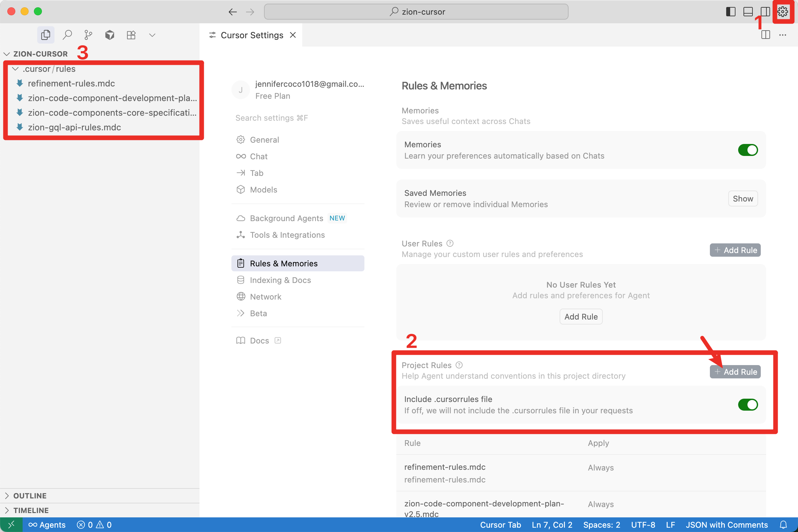Open the Explorer view icon

[46, 35]
